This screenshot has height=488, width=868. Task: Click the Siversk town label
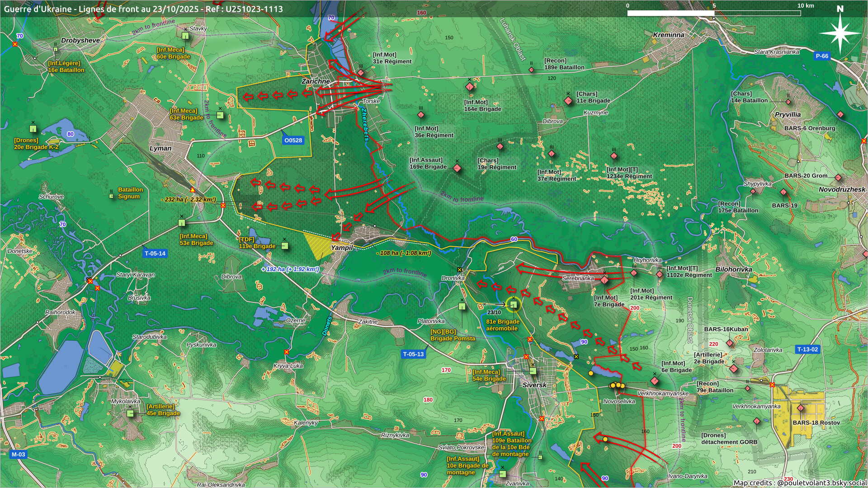click(534, 385)
